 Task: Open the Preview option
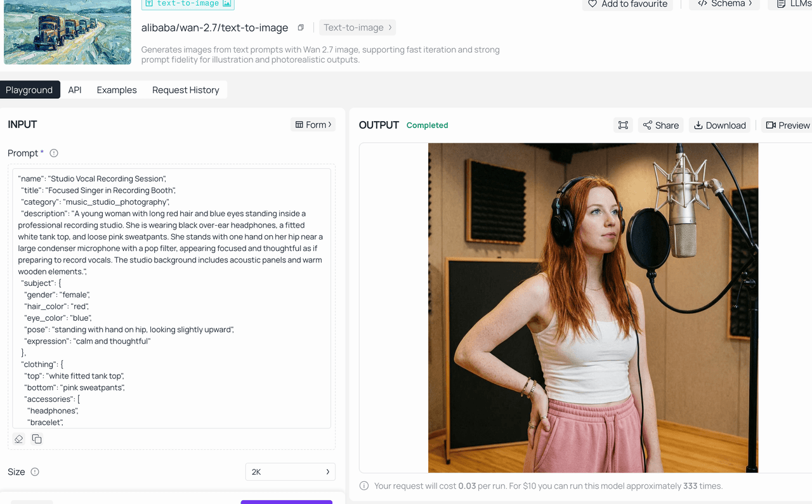(787, 125)
